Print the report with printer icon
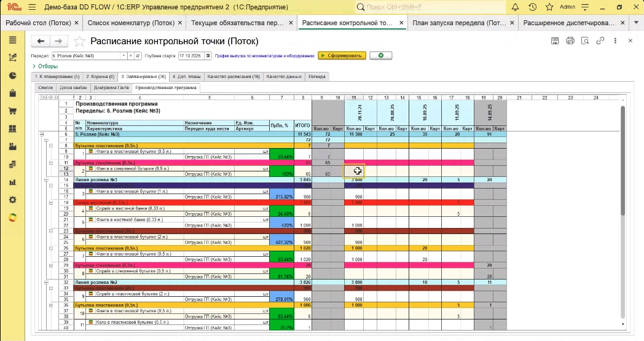Image resolution: width=644 pixels, height=341 pixels. coord(570,41)
